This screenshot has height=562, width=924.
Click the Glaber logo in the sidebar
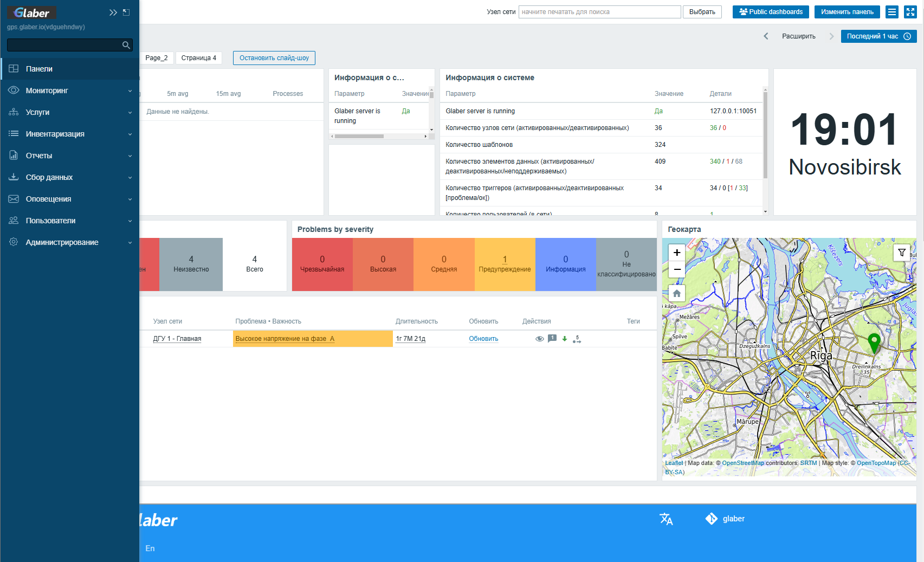click(31, 12)
